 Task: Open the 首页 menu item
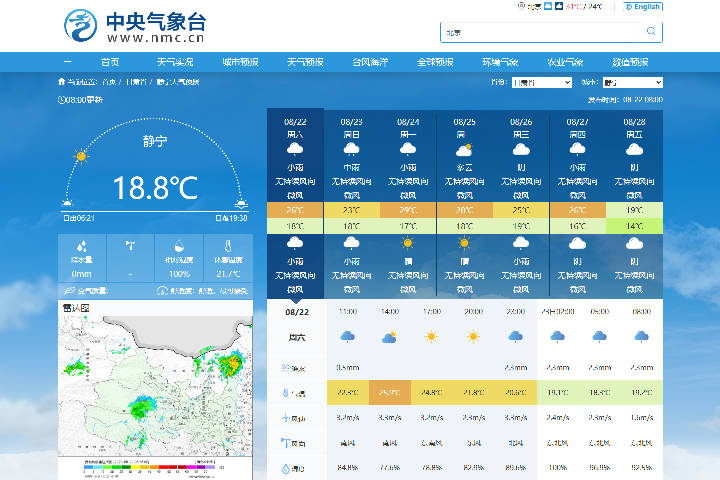(x=110, y=62)
